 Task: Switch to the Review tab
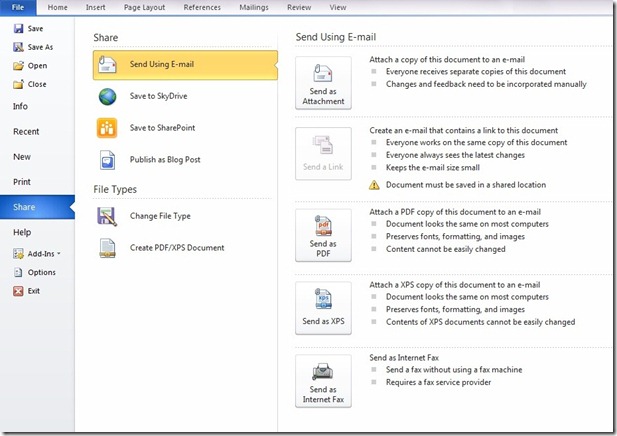(299, 7)
